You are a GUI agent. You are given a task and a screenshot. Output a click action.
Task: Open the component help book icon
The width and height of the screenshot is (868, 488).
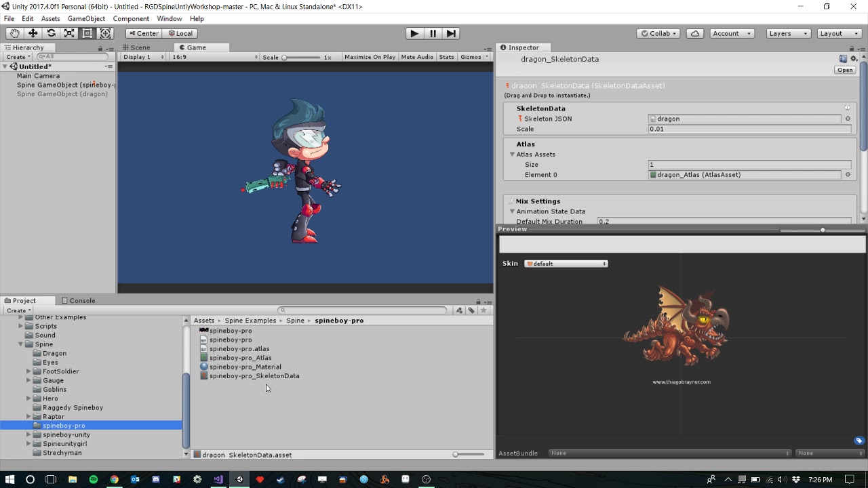click(843, 59)
